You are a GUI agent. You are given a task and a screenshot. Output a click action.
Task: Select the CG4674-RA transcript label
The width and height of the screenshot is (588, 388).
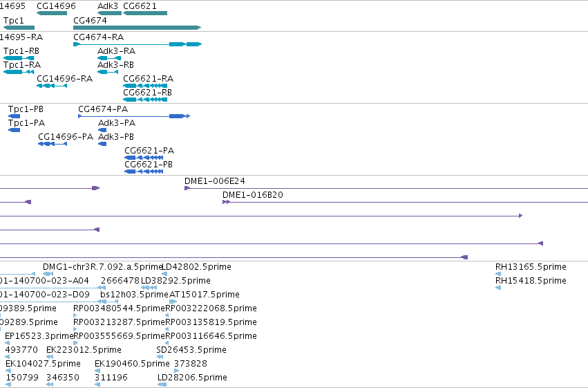pos(98,37)
